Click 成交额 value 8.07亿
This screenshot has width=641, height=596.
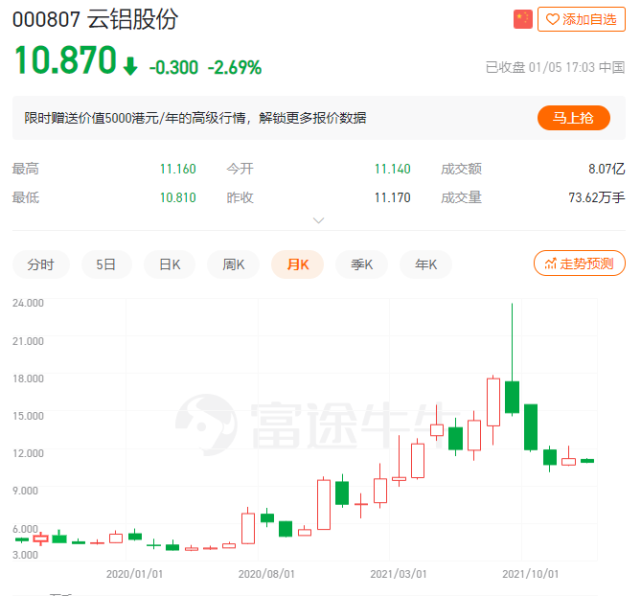pos(607,169)
